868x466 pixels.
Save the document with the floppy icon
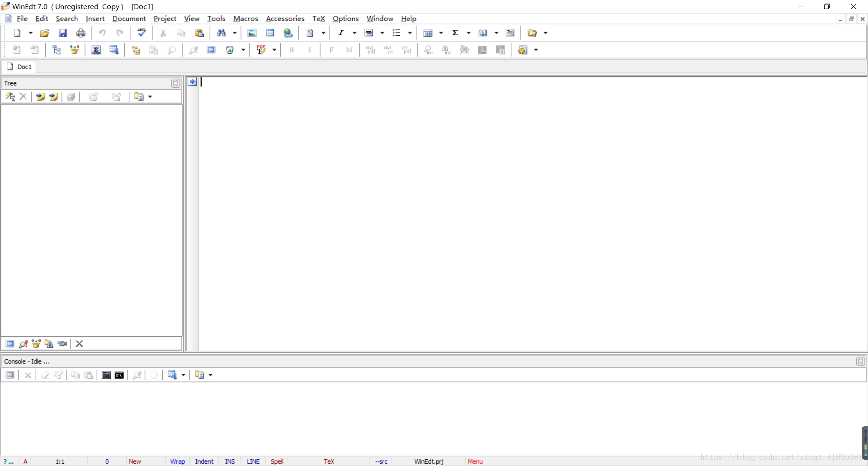coord(63,33)
